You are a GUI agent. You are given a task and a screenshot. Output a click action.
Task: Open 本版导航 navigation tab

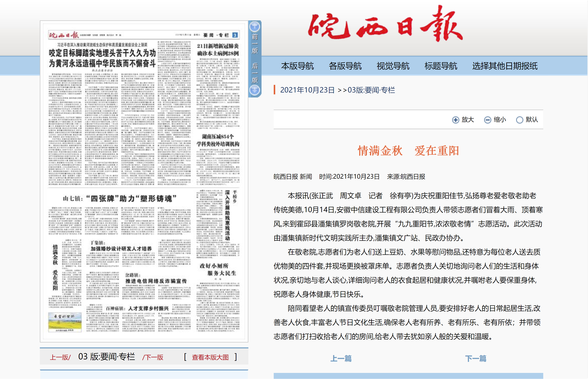(x=297, y=66)
